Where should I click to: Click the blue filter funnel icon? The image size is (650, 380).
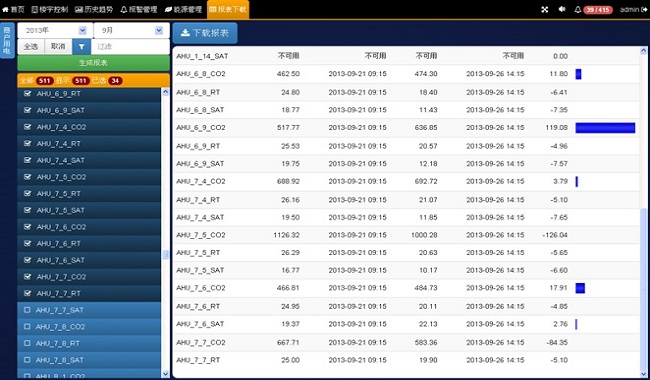coord(81,46)
